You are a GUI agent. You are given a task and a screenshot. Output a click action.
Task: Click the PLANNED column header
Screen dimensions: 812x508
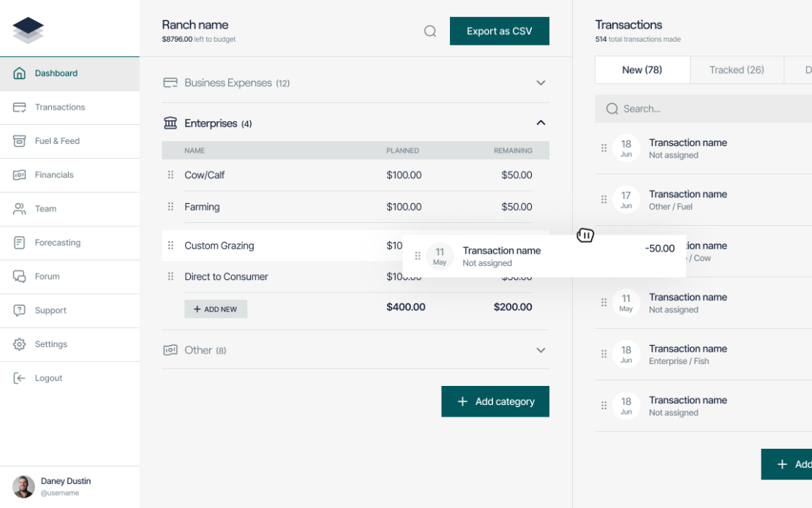(x=402, y=151)
